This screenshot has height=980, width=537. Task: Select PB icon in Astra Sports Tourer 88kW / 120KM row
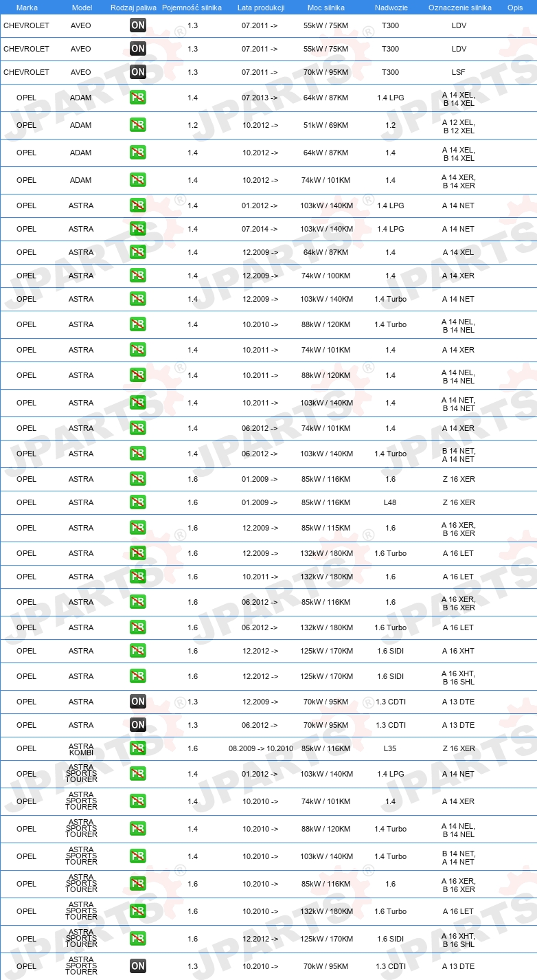tap(138, 829)
